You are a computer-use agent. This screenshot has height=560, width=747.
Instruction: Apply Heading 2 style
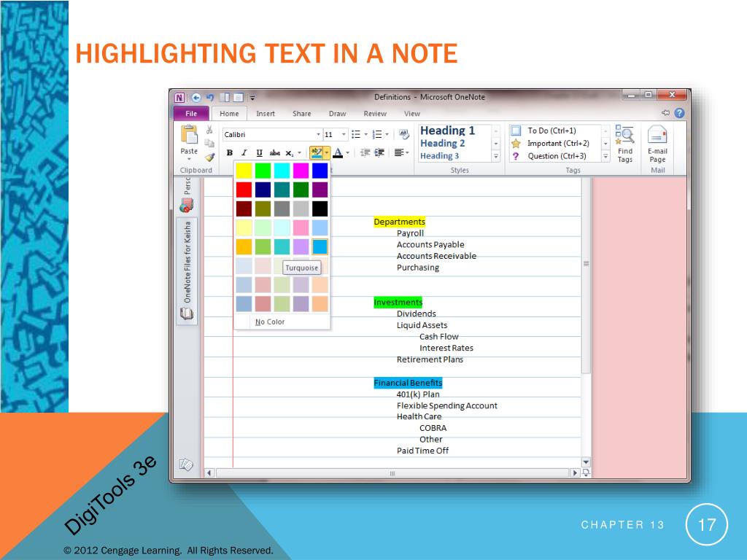tap(443, 143)
